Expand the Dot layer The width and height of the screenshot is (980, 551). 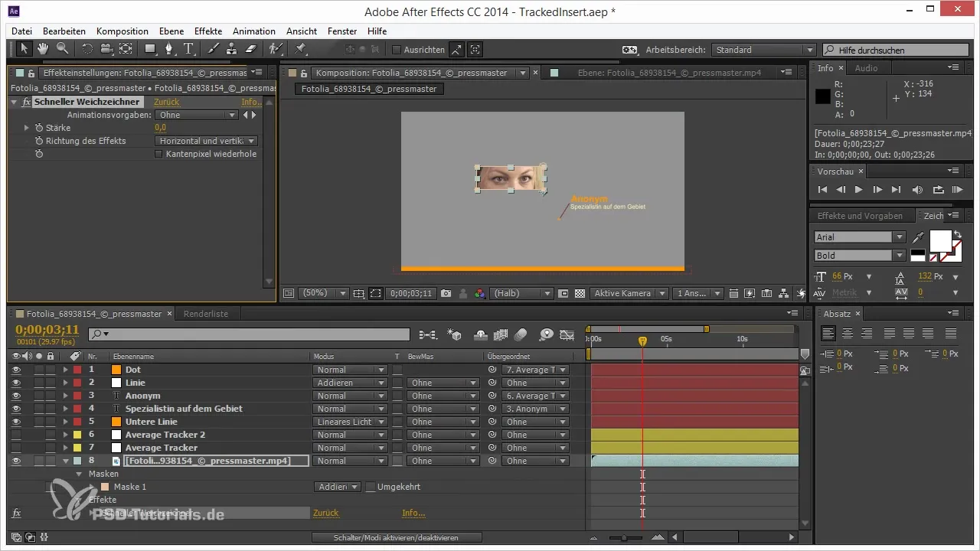(65, 370)
